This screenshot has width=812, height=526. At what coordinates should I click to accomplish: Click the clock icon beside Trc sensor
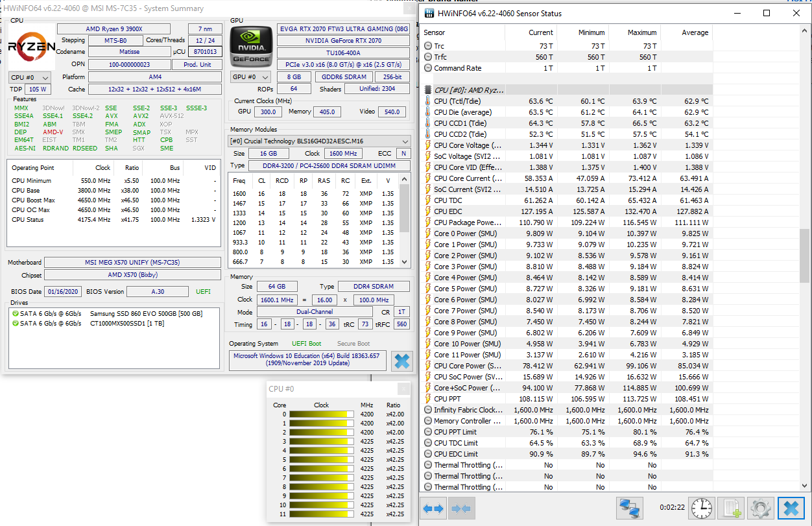(428, 46)
